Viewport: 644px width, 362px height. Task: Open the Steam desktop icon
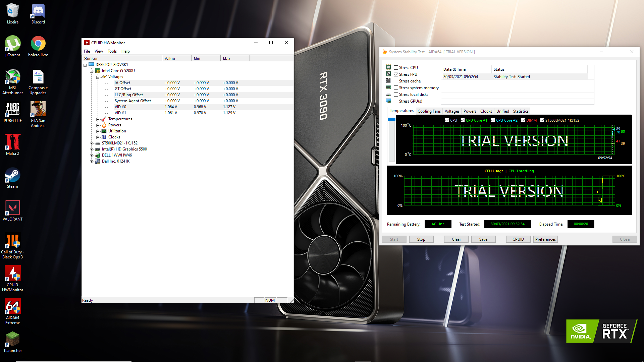pos(13,178)
